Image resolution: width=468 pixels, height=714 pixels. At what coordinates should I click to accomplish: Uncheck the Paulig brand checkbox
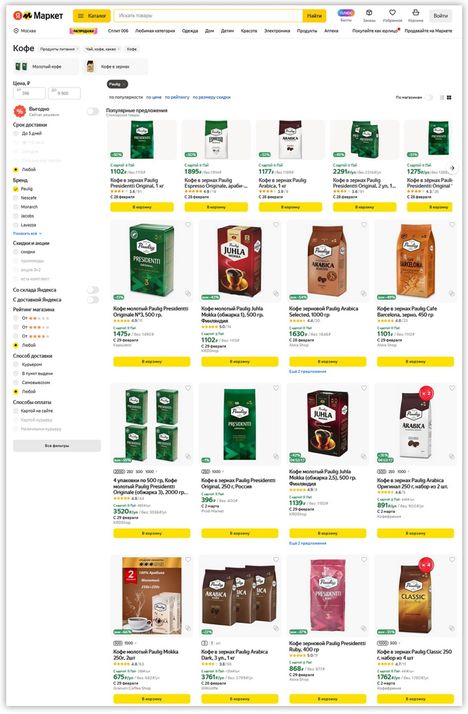pyautogui.click(x=16, y=189)
